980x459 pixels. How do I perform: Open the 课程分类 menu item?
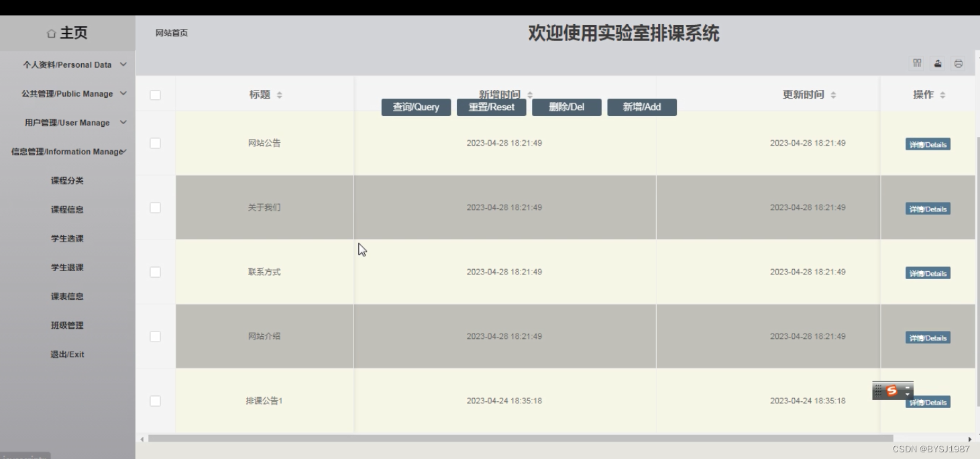coord(68,181)
